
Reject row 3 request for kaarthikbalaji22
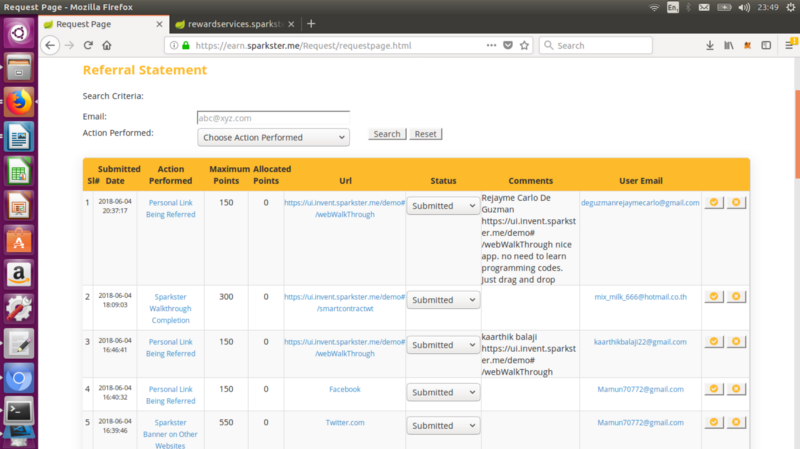(x=736, y=341)
